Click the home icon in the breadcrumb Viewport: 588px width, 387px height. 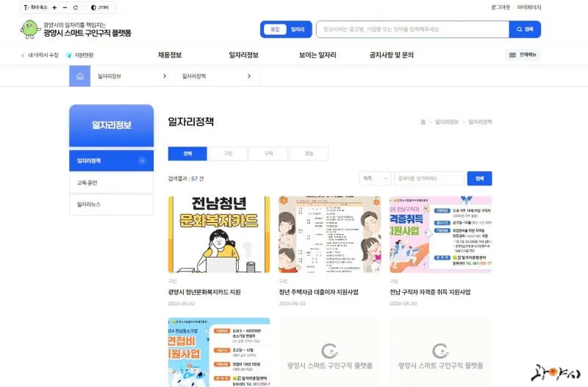80,77
